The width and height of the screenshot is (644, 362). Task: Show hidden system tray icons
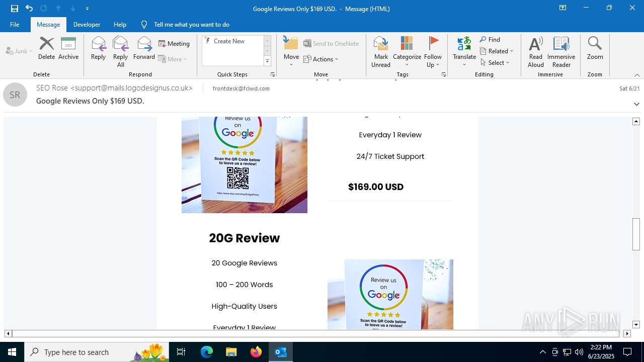click(x=542, y=352)
